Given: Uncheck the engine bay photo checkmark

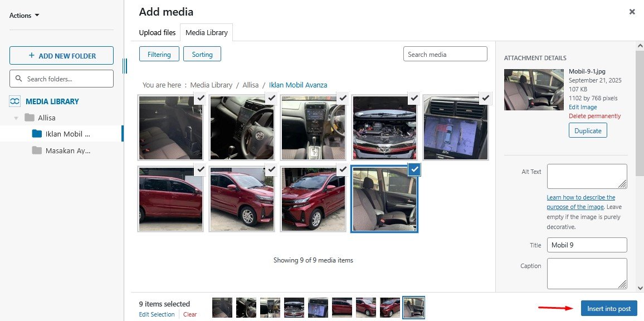Looking at the screenshot, I should (414, 98).
